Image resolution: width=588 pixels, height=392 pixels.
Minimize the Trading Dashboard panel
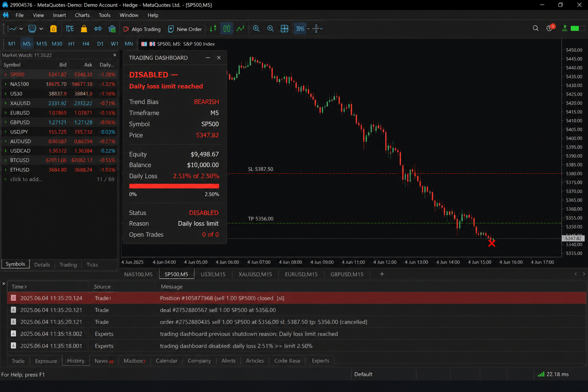[208, 58]
